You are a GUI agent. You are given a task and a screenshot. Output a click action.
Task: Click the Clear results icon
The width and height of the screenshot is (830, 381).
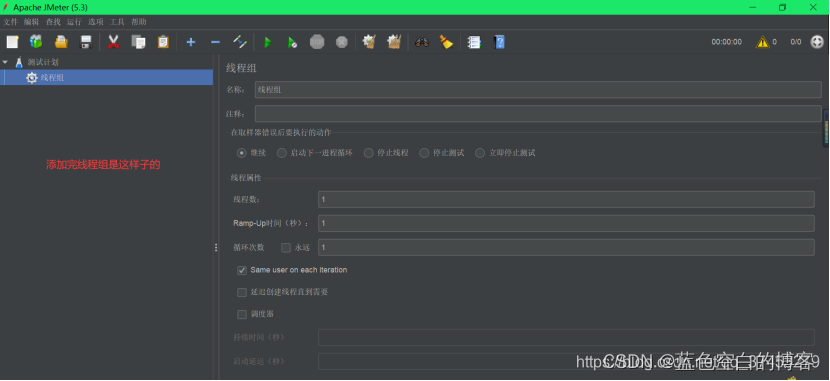[369, 42]
